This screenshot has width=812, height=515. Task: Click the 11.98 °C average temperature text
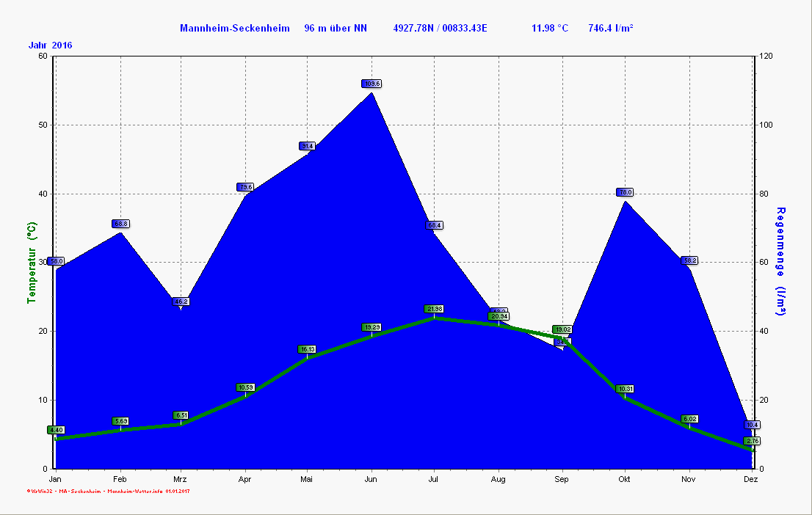click(x=550, y=29)
